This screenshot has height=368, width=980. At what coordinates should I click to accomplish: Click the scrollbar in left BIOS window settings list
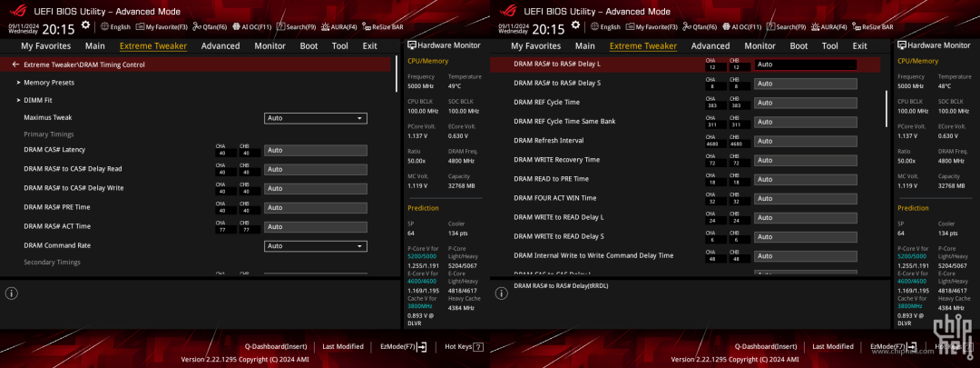pos(397,74)
